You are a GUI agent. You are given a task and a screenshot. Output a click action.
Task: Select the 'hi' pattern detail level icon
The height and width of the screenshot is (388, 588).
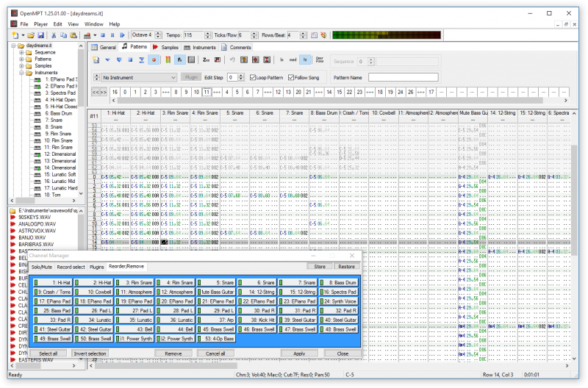(305, 60)
